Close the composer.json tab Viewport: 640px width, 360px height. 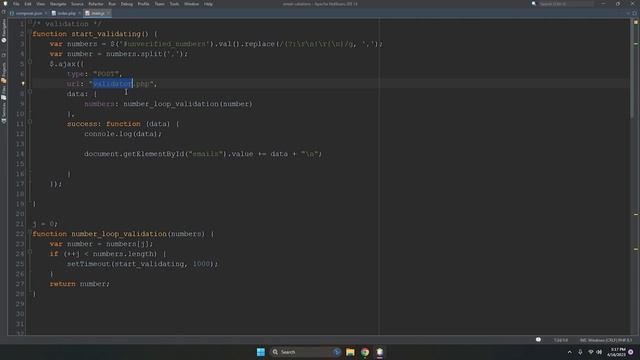coord(46,13)
